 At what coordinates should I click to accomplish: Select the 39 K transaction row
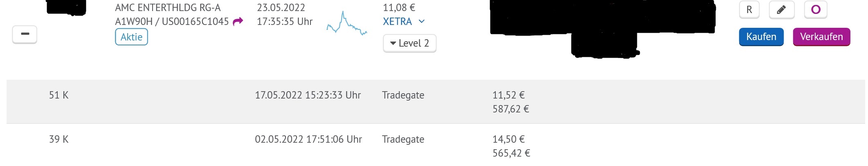coord(59,139)
